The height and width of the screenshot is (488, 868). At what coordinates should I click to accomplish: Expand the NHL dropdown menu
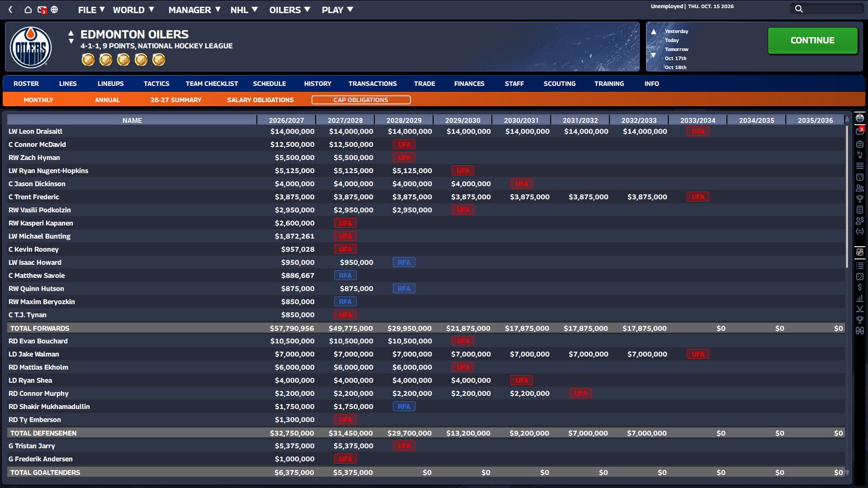(x=244, y=9)
